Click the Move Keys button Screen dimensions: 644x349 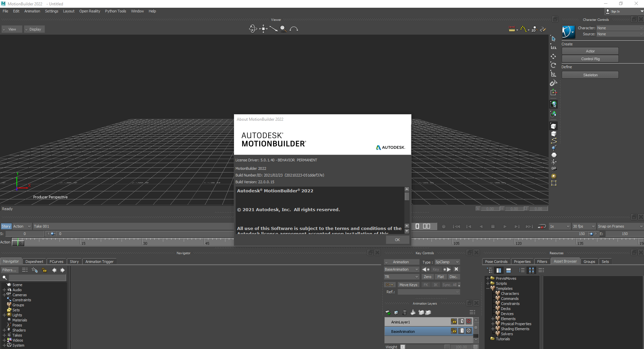(x=408, y=285)
